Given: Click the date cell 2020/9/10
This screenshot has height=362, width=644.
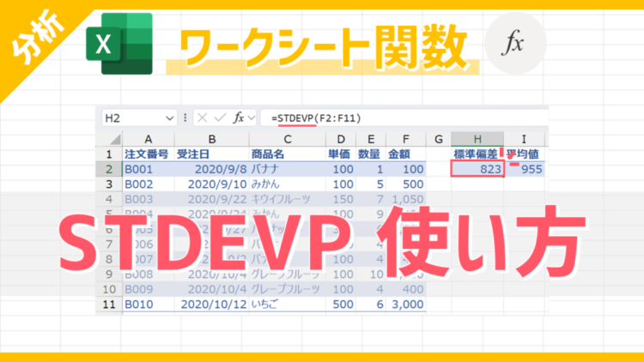Looking at the screenshot, I should tap(211, 184).
